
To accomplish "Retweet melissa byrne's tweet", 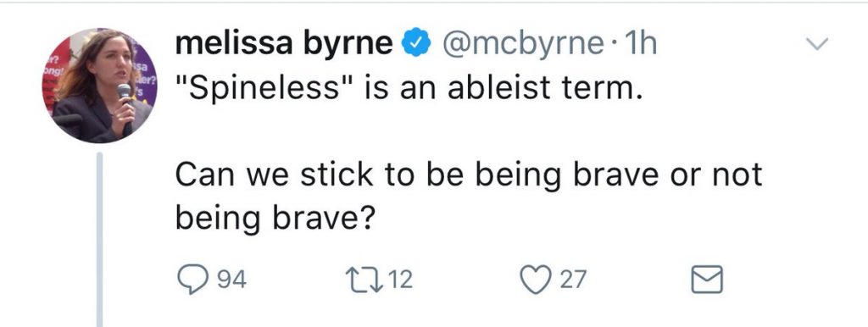I will (x=359, y=280).
